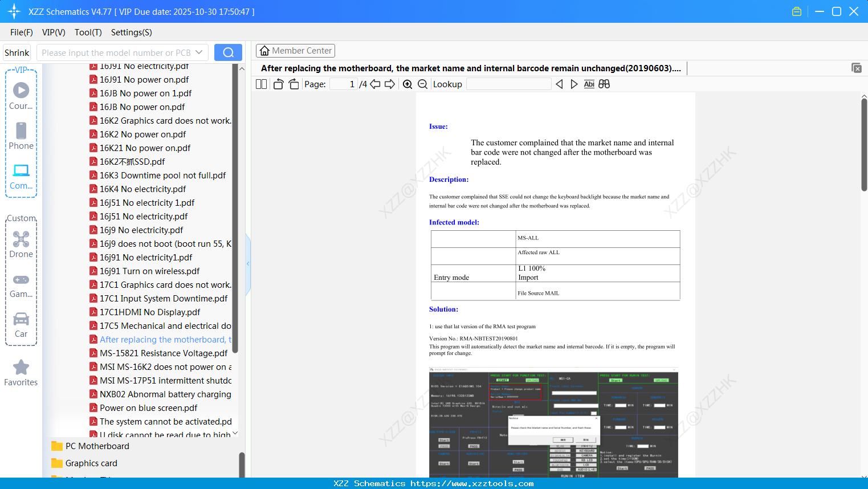Click the blue search button
Screen dimensions: 868x489
(x=228, y=52)
